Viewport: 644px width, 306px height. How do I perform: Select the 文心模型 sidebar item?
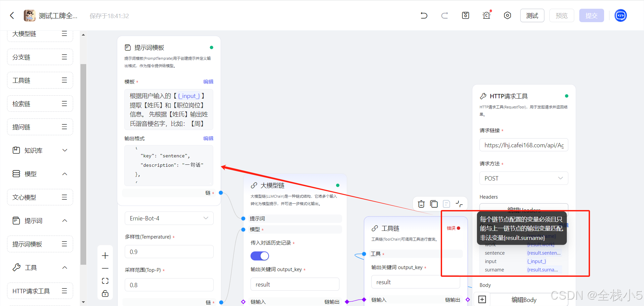point(40,197)
